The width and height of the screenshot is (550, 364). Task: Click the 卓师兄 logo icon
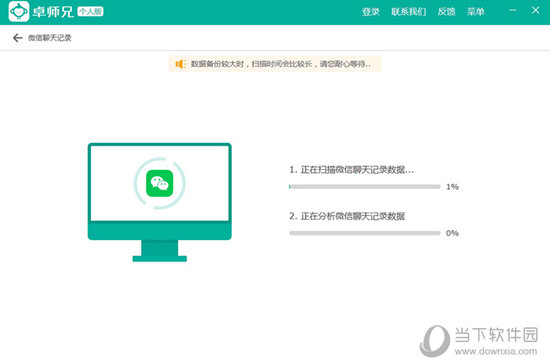[x=19, y=12]
